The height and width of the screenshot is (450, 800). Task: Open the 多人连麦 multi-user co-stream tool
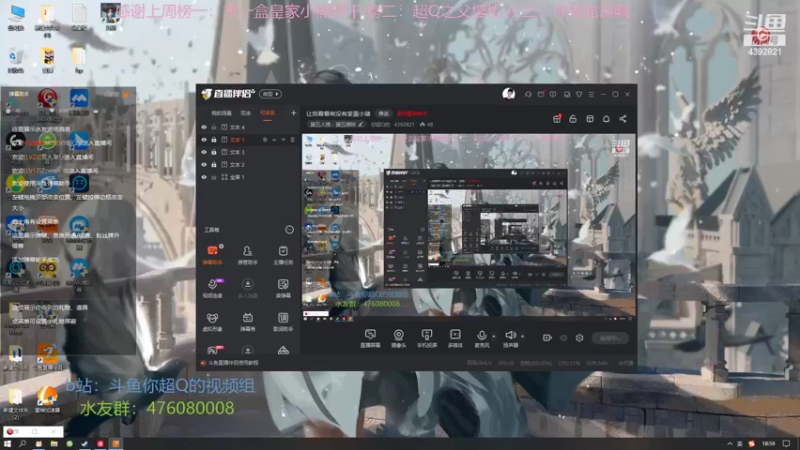[247, 288]
